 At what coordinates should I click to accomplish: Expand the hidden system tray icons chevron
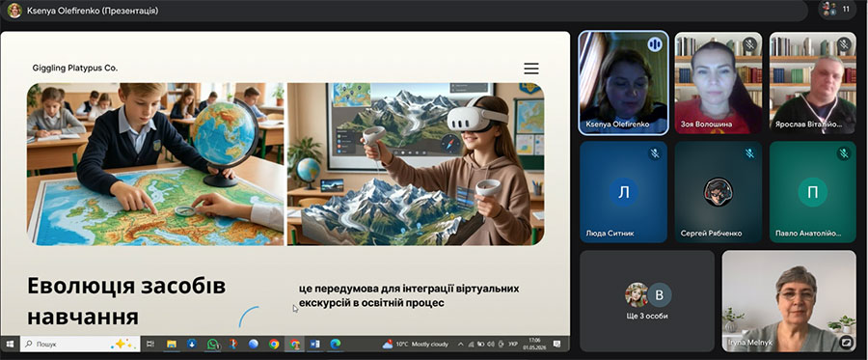461,344
